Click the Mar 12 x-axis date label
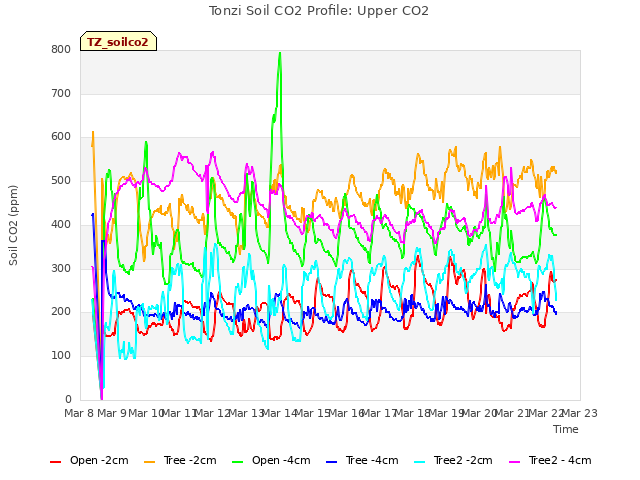Image resolution: width=640 pixels, height=480 pixels. [x=212, y=413]
